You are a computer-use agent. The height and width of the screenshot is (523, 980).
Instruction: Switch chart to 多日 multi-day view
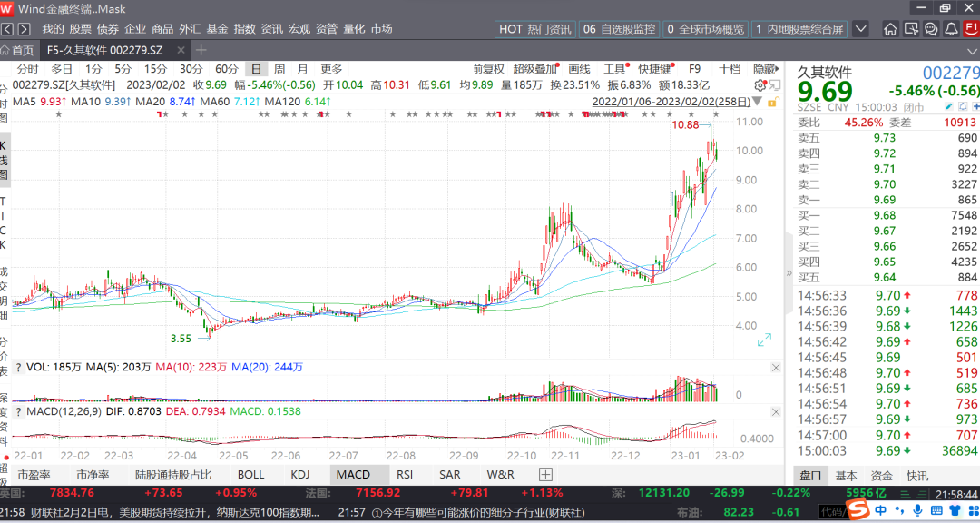62,69
